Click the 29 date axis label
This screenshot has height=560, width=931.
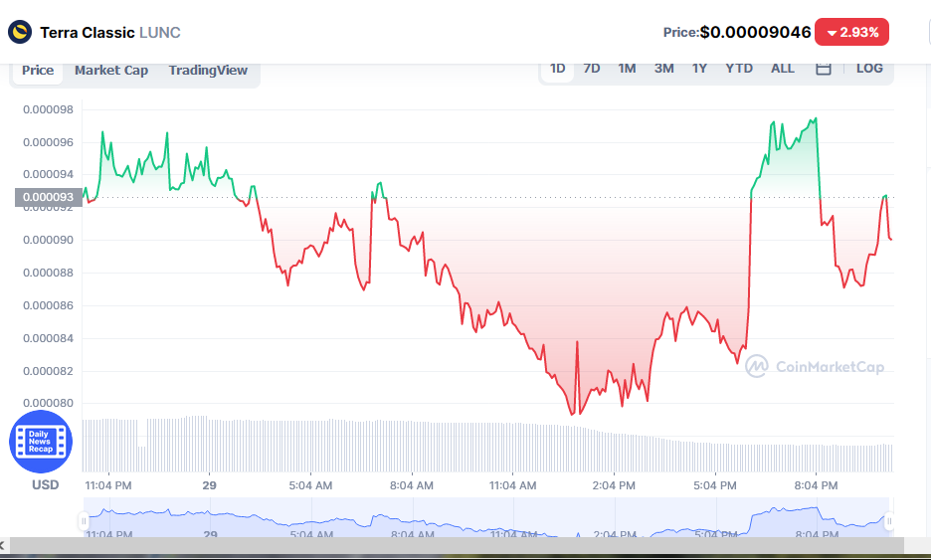coord(209,485)
